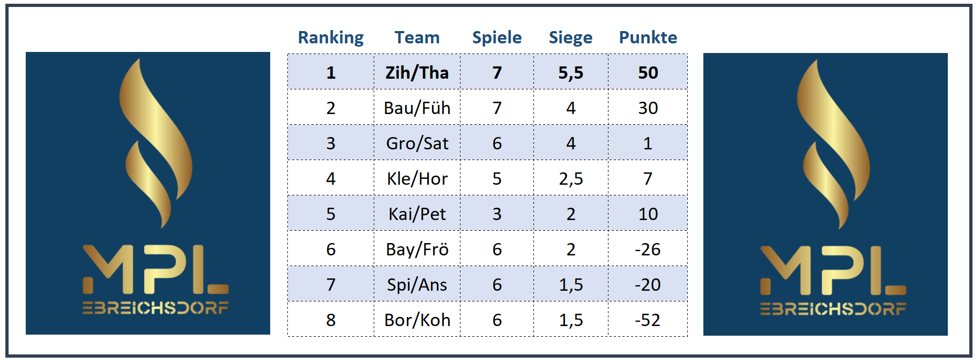Select the Spi/Ans team cell

pos(417,284)
